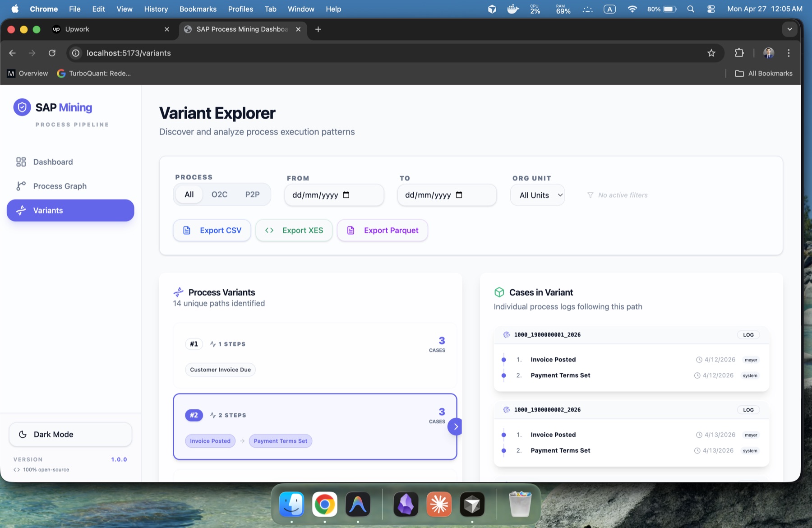This screenshot has width=812, height=528.
Task: Open Chrome from the Dock
Action: (325, 504)
